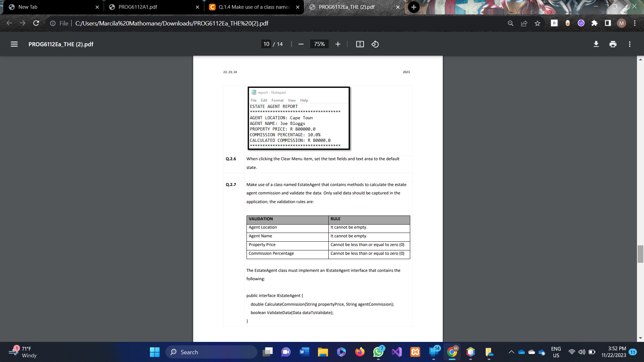The width and height of the screenshot is (644, 362).
Task: Print the PDF document
Action: click(613, 44)
